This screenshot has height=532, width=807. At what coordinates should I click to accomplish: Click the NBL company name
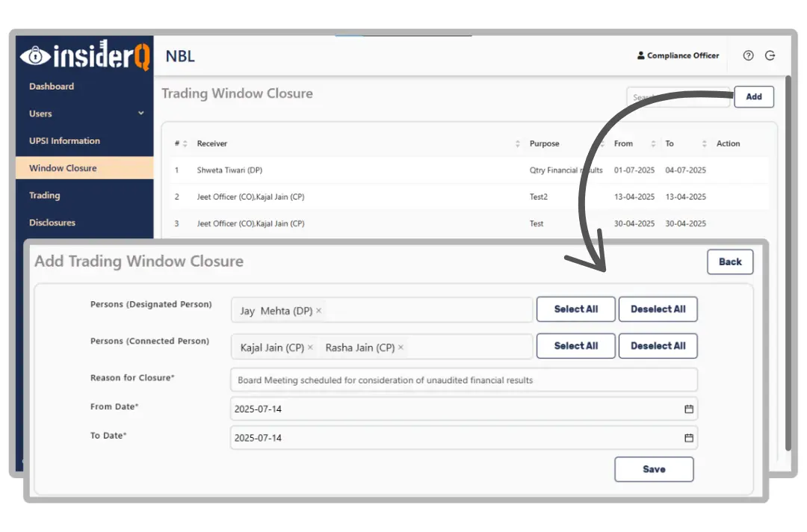(180, 56)
